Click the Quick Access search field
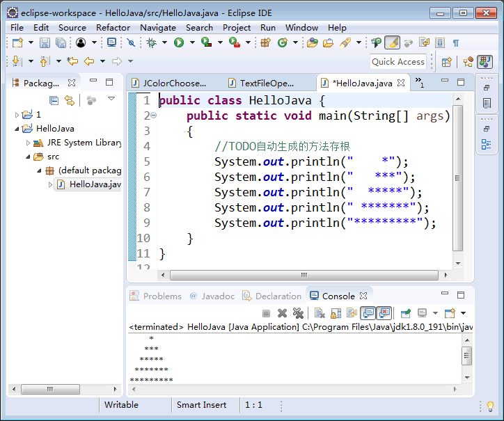The image size is (504, 421). pos(397,61)
